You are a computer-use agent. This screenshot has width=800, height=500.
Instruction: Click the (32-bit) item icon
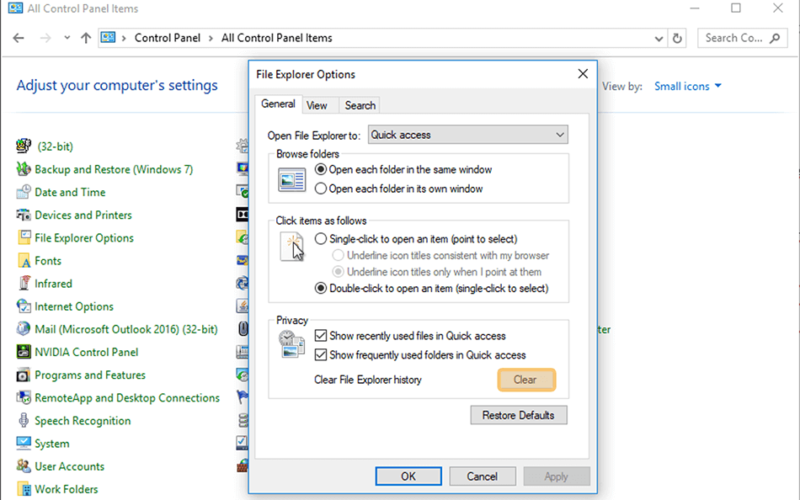click(23, 146)
